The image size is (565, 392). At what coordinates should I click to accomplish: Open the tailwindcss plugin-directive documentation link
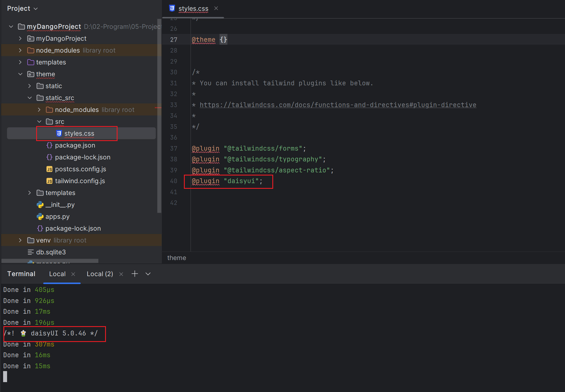click(x=338, y=105)
